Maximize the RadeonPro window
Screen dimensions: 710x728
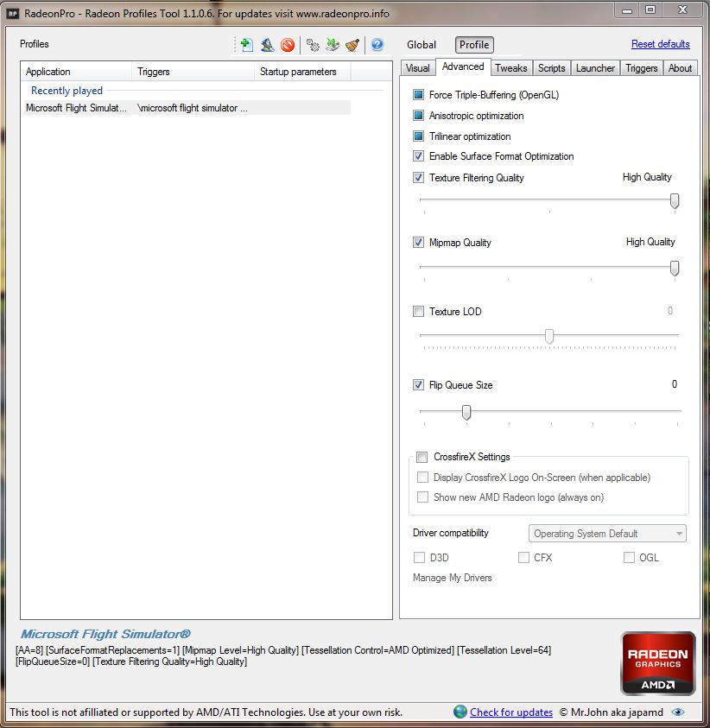pyautogui.click(x=650, y=9)
